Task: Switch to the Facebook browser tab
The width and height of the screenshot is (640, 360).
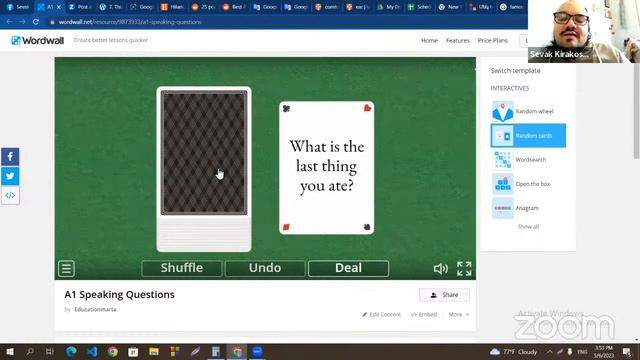Action: 18,7
